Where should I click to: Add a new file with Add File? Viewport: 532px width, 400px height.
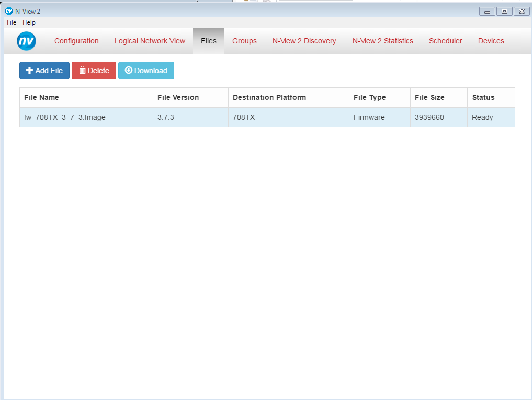click(x=44, y=71)
